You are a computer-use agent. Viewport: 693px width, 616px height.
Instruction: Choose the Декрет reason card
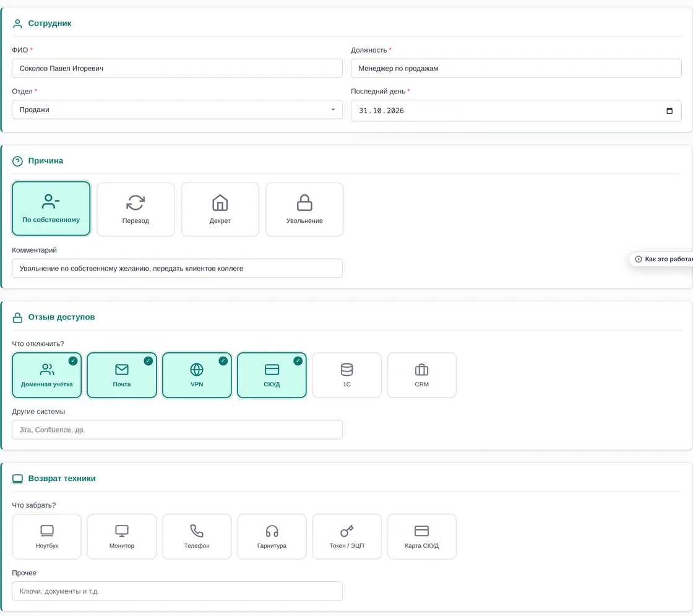(220, 209)
